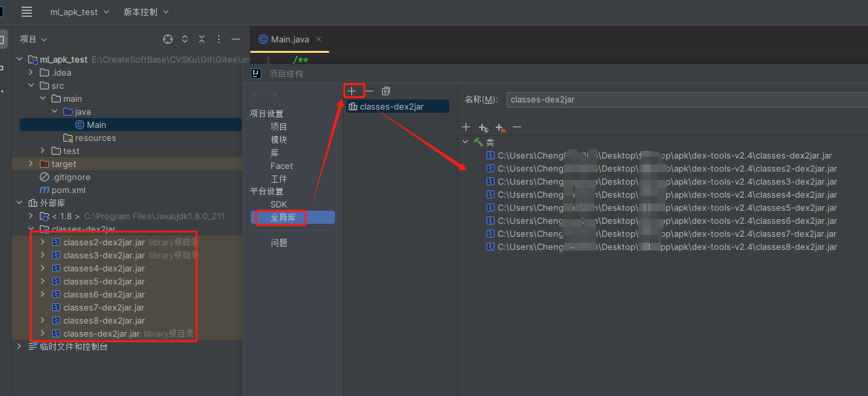Remove selected library with minus icon

point(369,91)
